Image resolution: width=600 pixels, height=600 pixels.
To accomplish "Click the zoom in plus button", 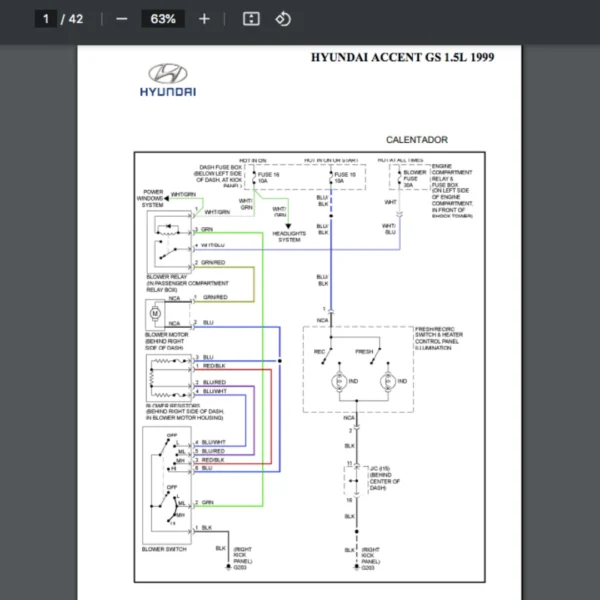I will pyautogui.click(x=204, y=19).
